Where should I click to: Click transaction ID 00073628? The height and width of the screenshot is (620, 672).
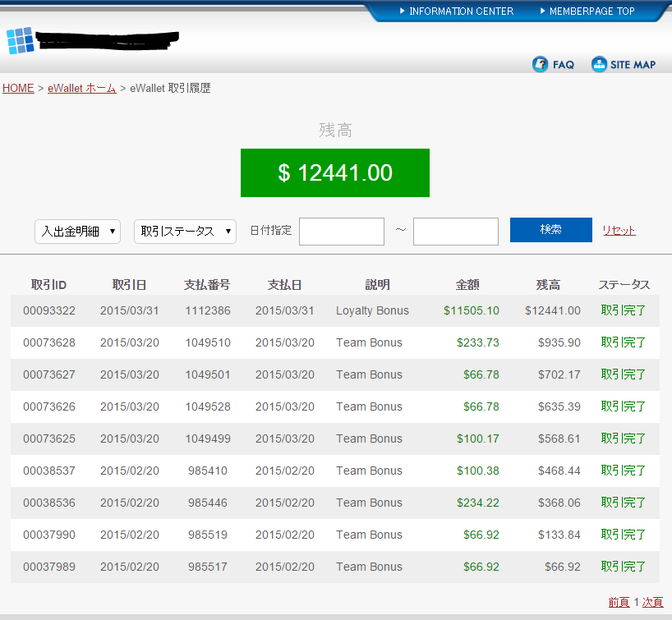(48, 342)
